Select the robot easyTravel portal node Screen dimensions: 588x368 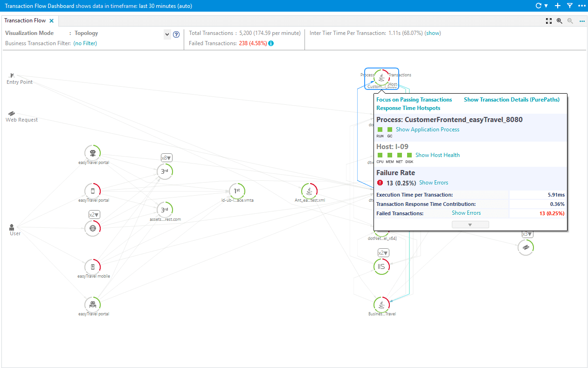(93, 152)
